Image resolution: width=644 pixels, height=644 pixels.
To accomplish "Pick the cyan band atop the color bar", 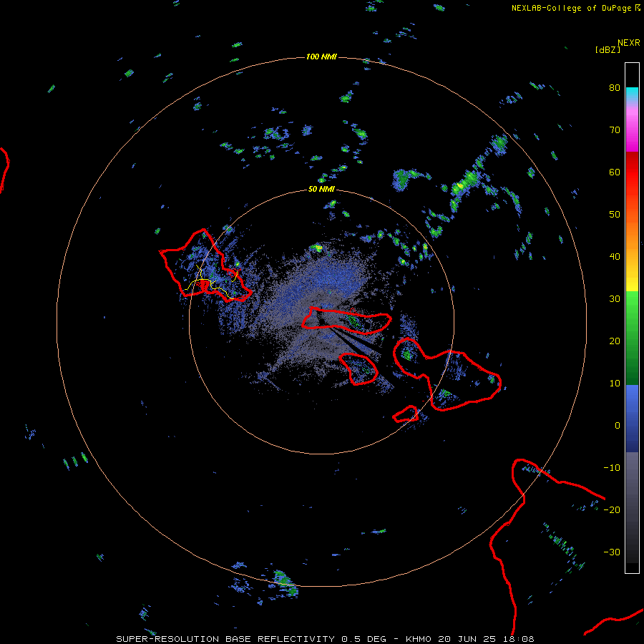I will click(x=632, y=95).
